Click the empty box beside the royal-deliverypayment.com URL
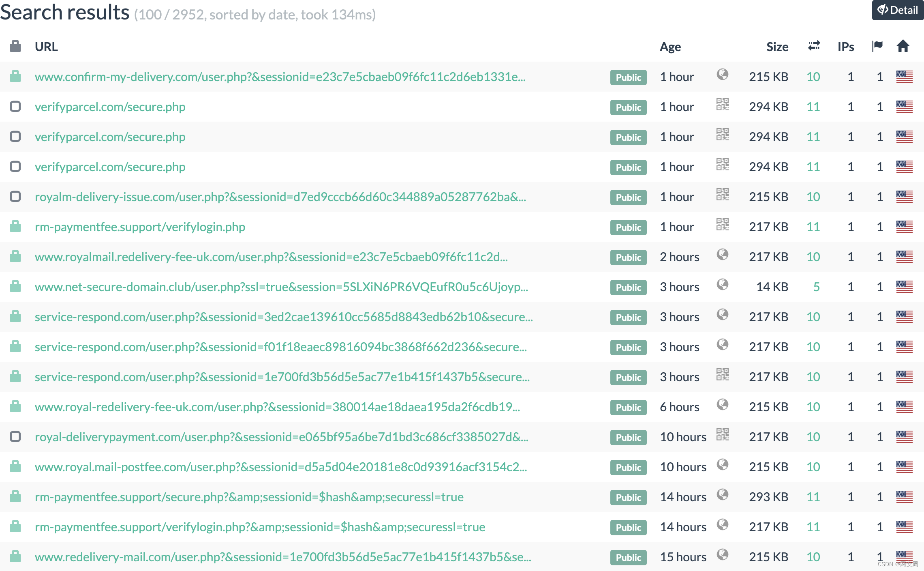The image size is (924, 571). tap(15, 437)
